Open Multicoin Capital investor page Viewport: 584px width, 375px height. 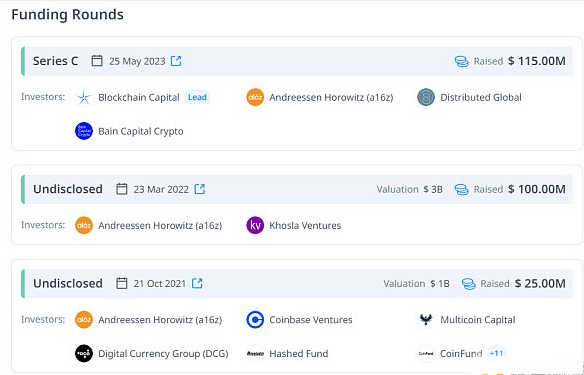(478, 320)
